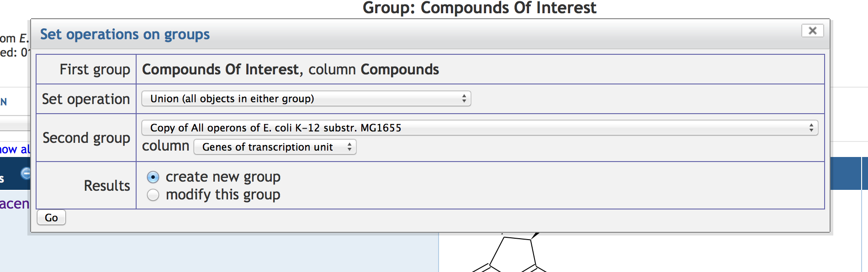Click the purple link beginning 'acen'
Screen dimensions: 868x272
pyautogui.click(x=15, y=204)
